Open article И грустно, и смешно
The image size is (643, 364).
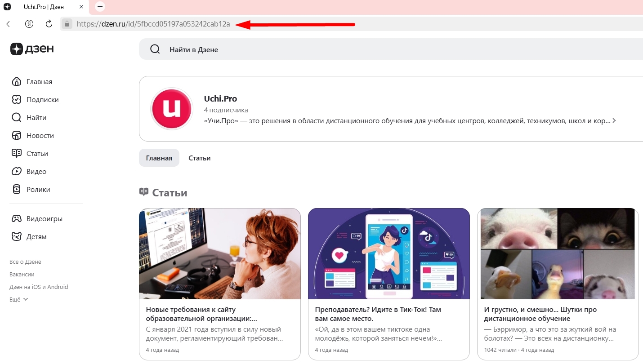[540, 314]
